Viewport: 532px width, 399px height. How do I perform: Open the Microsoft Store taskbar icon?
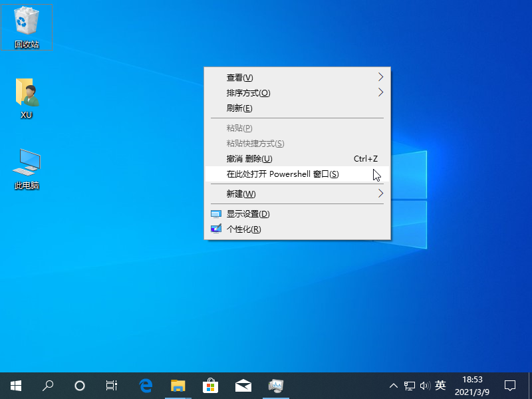[x=210, y=385]
